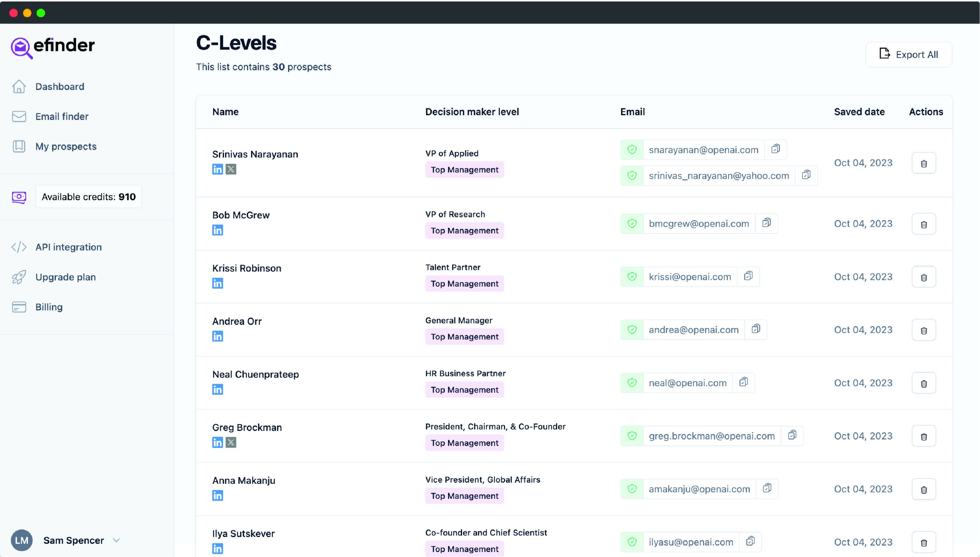Viewport: 980px width, 557px height.
Task: Open the Dashboard section
Action: click(x=60, y=86)
